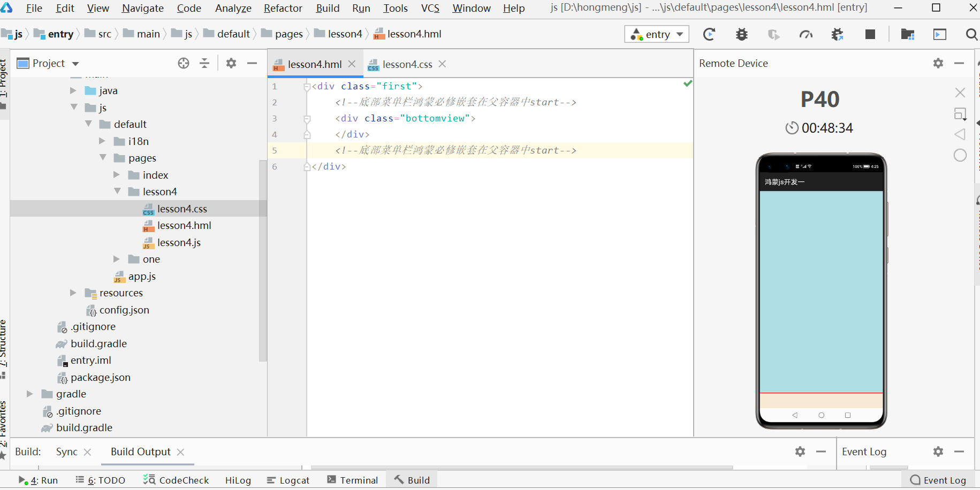Open the CodeCheck tool window
This screenshot has width=980, height=490.
(x=176, y=480)
